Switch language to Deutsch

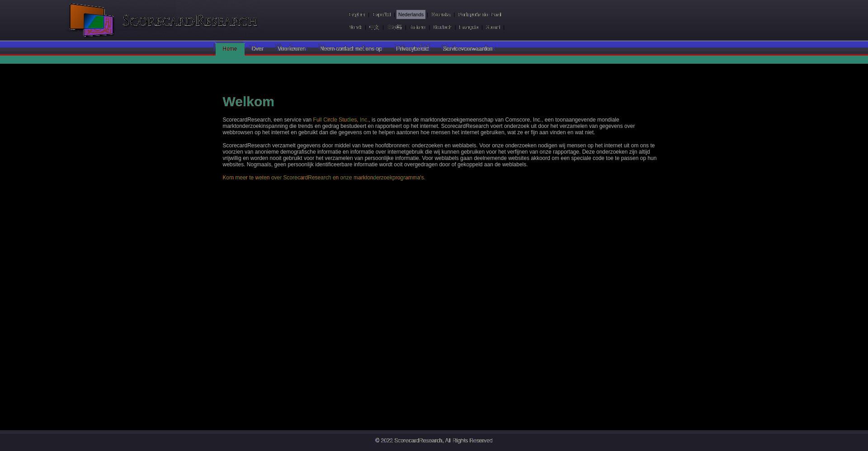click(x=442, y=27)
